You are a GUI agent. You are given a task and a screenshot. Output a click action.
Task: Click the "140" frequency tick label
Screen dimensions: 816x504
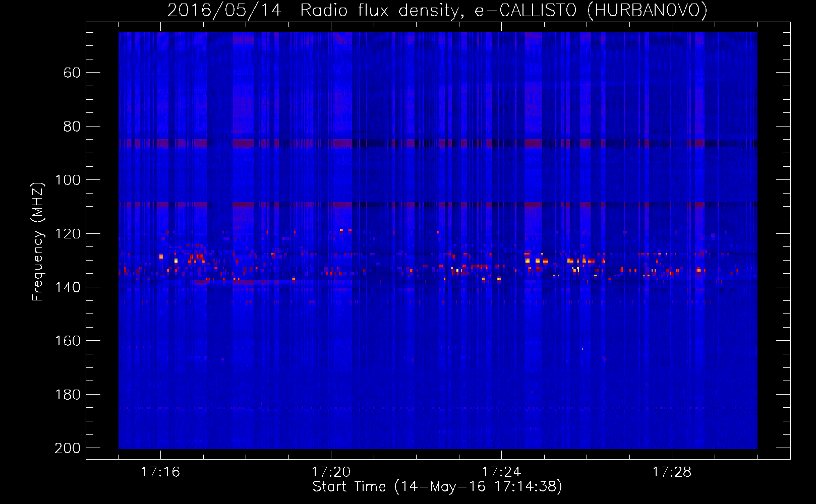point(68,287)
